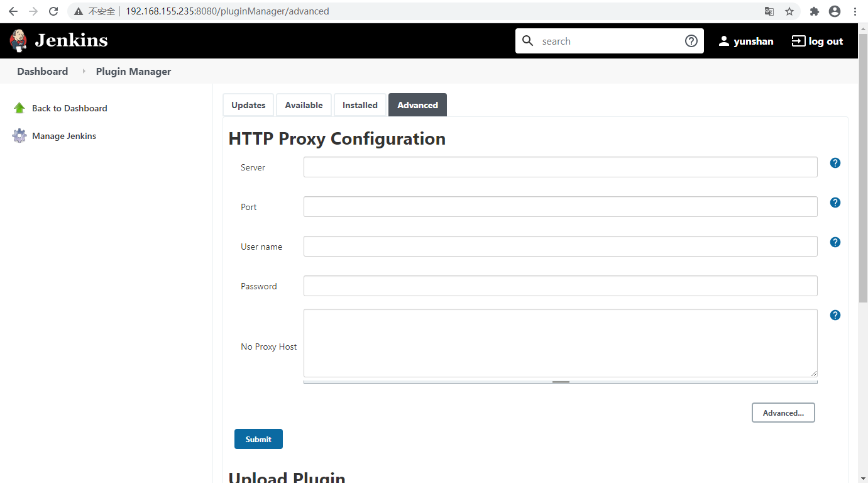Click inside No Proxy Host textarea
The image size is (868, 483).
pyautogui.click(x=561, y=343)
